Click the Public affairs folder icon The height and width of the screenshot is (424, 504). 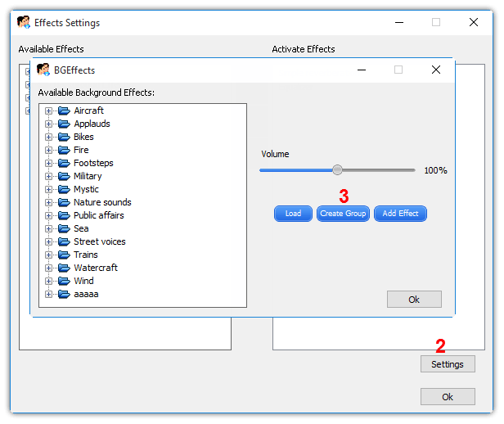(64, 215)
